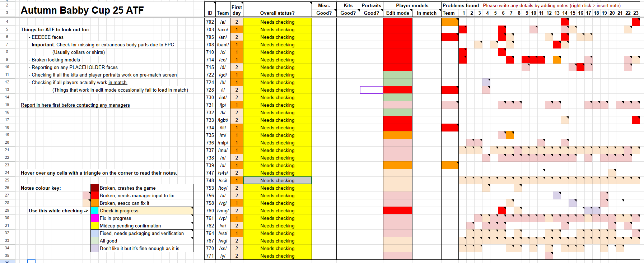
Task: Select the 'Needs checking' cell for /y/
Action: 277,256
